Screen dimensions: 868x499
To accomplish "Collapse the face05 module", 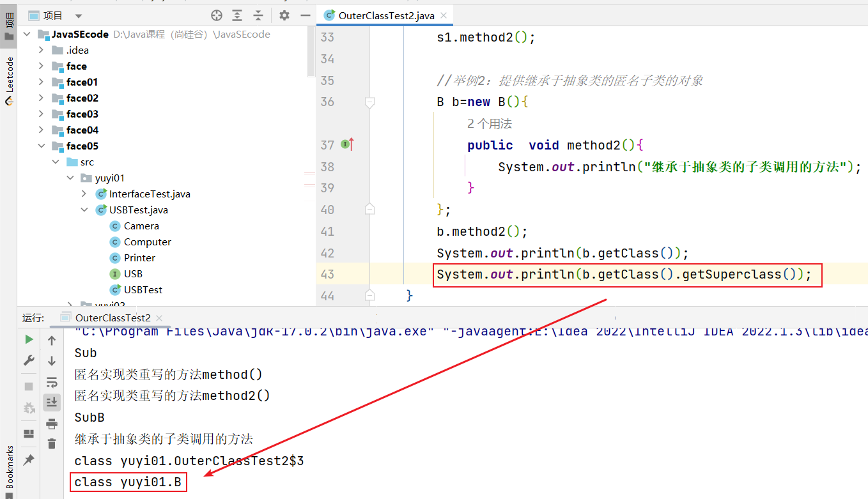I will pyautogui.click(x=41, y=146).
